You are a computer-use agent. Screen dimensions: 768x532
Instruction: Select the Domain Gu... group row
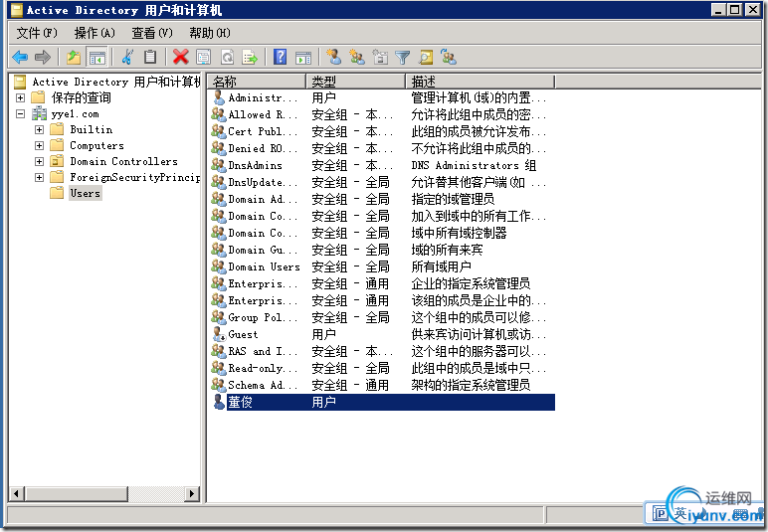[383, 250]
